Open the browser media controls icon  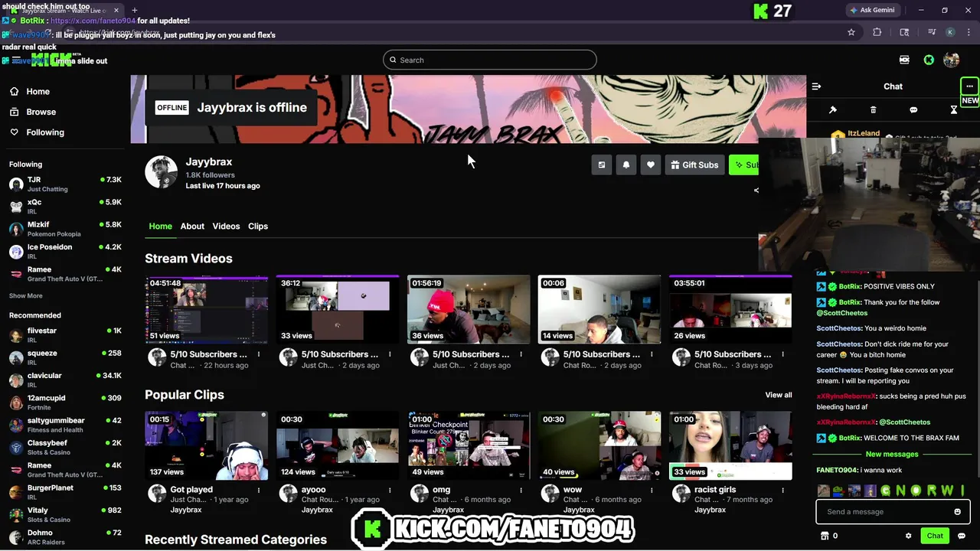point(931,32)
